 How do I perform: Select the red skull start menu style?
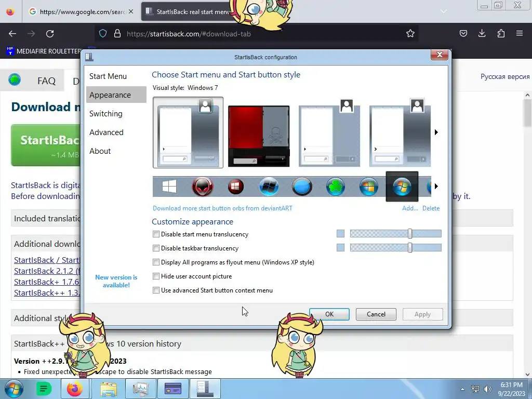tap(259, 136)
